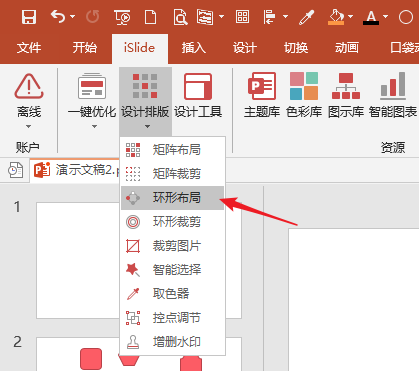The height and width of the screenshot is (371, 419).
Task: Open the 动画 tab
Action: click(x=347, y=48)
